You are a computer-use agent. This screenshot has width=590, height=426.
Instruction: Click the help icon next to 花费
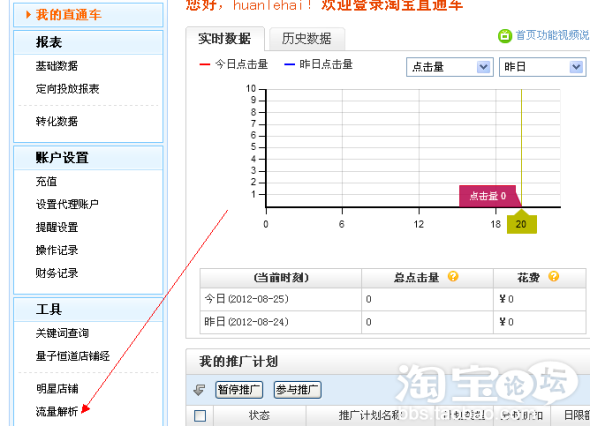point(554,277)
